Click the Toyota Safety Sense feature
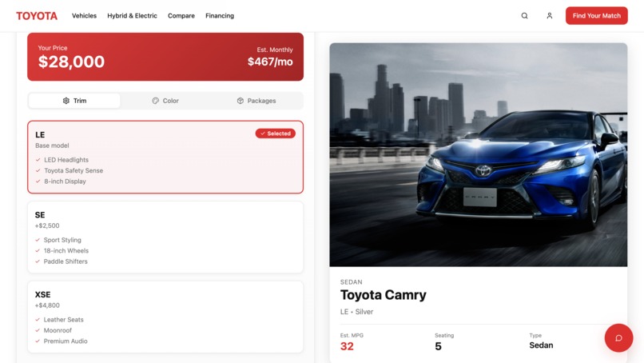This screenshot has width=644, height=363. (x=74, y=170)
